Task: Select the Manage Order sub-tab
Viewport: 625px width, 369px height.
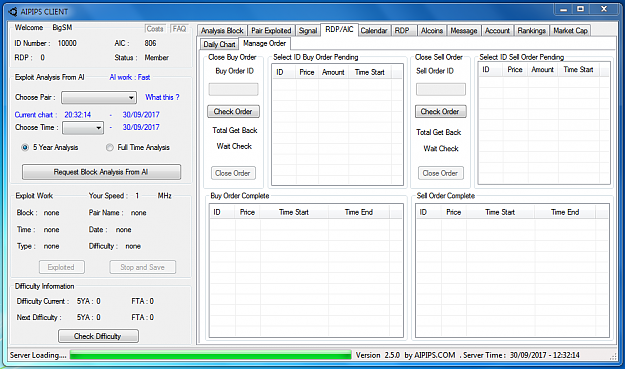Action: tap(264, 43)
